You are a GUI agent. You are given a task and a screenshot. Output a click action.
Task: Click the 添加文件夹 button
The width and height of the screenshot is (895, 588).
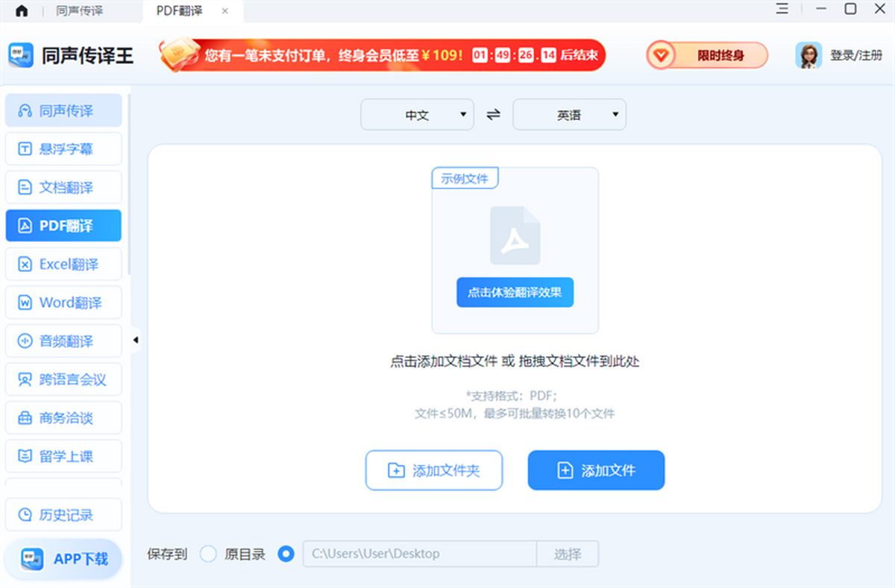433,470
